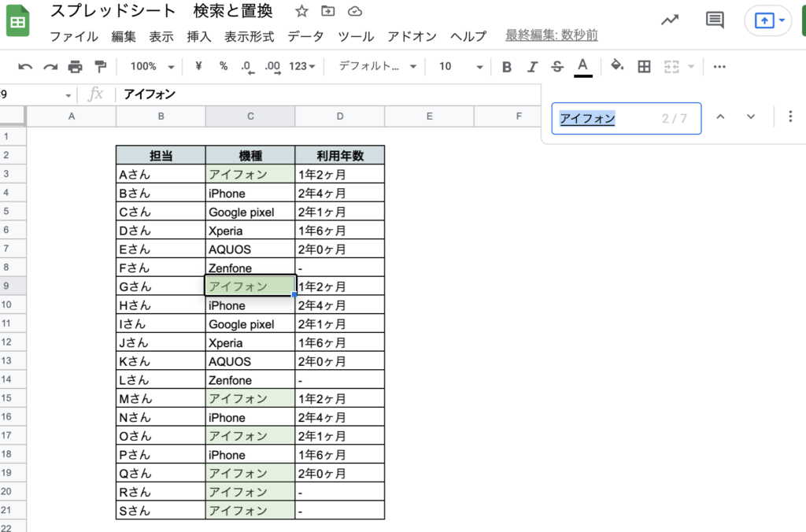Open the fill color picker
The width and height of the screenshot is (806, 532).
[617, 66]
